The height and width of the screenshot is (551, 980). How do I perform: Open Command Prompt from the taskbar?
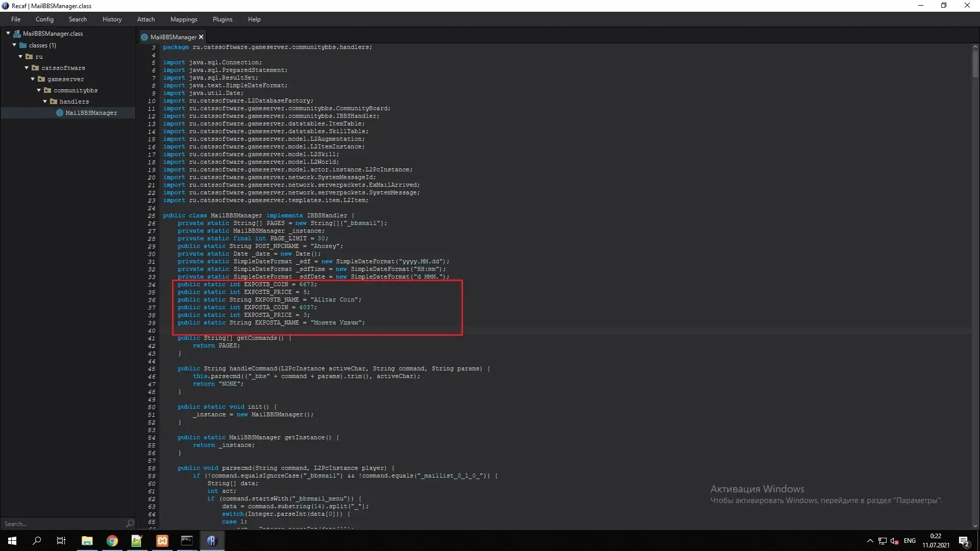187,541
